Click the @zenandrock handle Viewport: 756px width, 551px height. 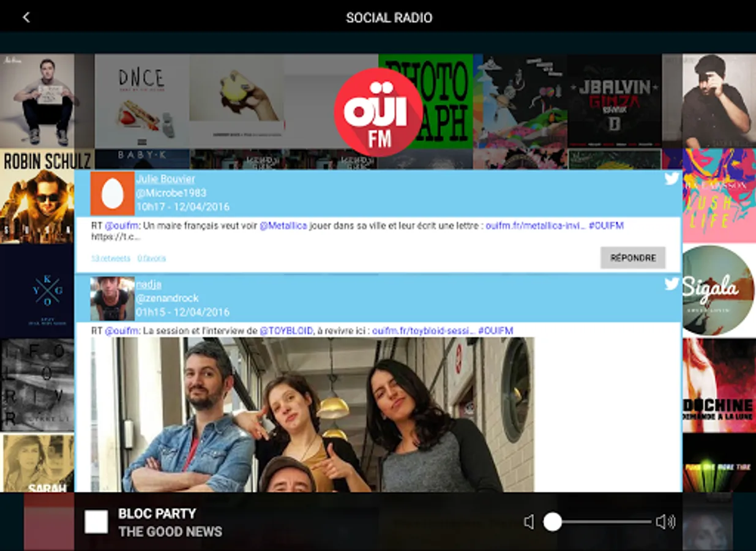[167, 298]
